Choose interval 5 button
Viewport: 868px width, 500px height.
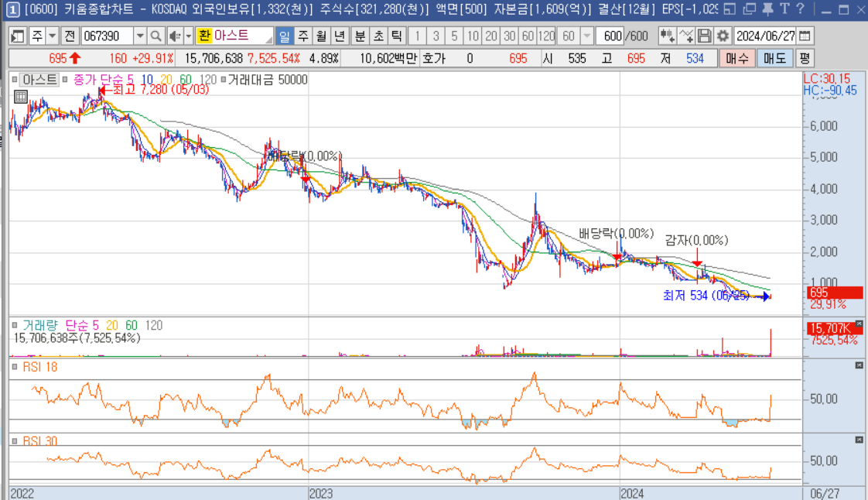[454, 36]
